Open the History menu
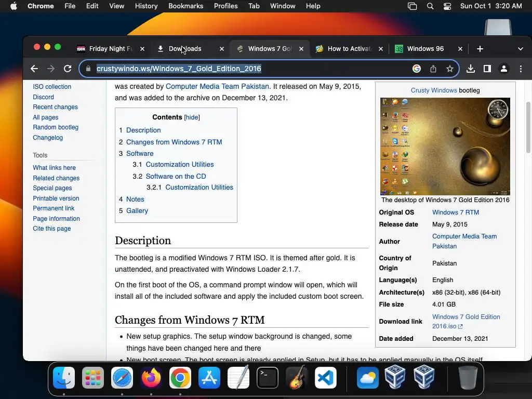 click(x=146, y=6)
